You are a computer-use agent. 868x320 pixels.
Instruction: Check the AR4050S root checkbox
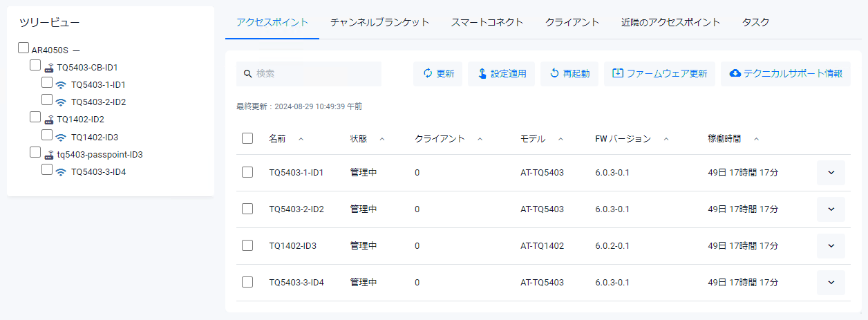pos(23,48)
